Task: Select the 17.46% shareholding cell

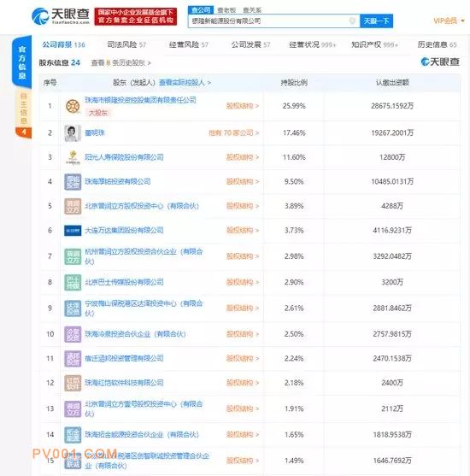Action: click(294, 133)
